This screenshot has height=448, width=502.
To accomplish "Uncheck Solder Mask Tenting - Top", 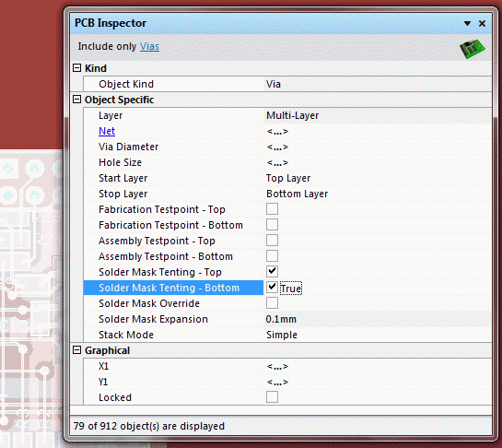I will [272, 271].
